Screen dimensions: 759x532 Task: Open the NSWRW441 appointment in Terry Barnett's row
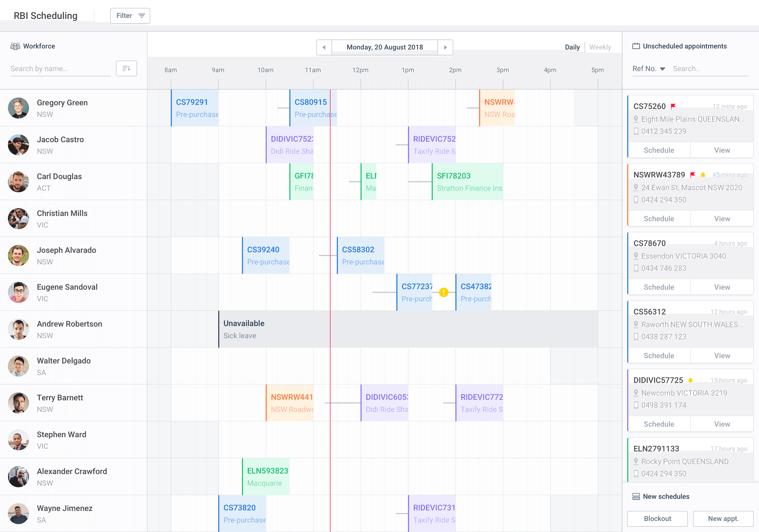point(290,403)
